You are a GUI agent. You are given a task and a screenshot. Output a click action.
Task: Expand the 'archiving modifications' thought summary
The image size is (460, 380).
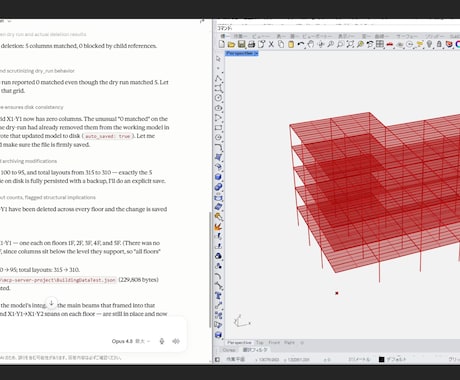tap(28, 161)
